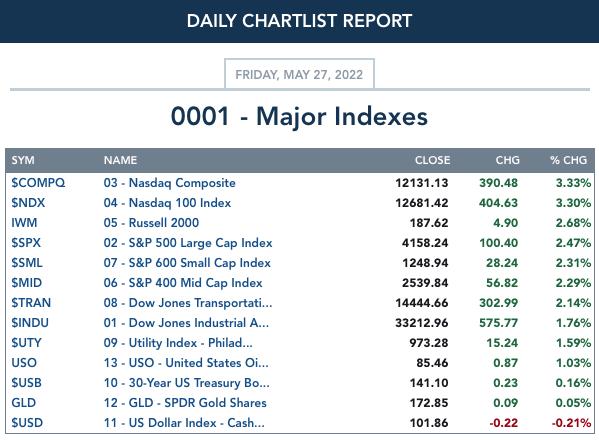
Task: Select the $SML ticker symbol
Action: [27, 263]
